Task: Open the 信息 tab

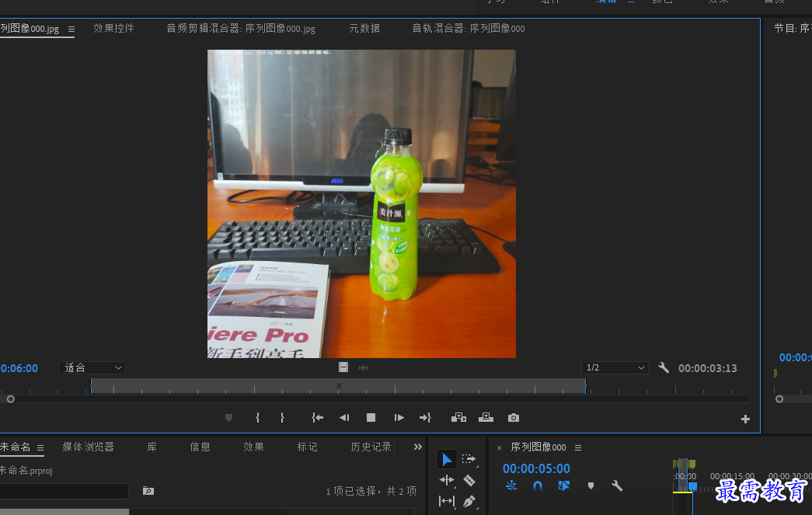Action: click(x=200, y=447)
